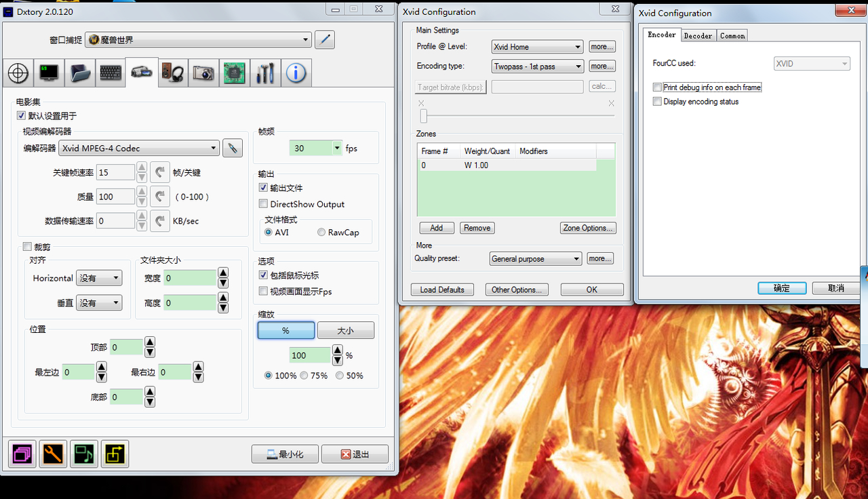Viewport: 868px width, 499px height.
Task: Click the 宽度 width input field
Action: pyautogui.click(x=189, y=278)
